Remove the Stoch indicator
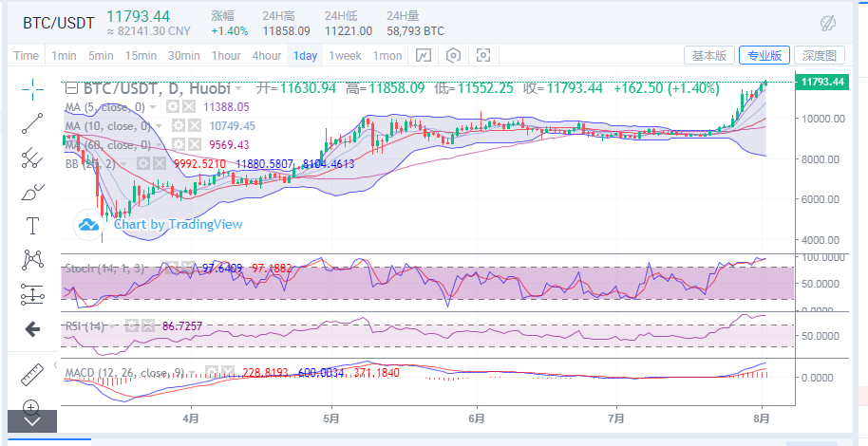 tap(188, 269)
